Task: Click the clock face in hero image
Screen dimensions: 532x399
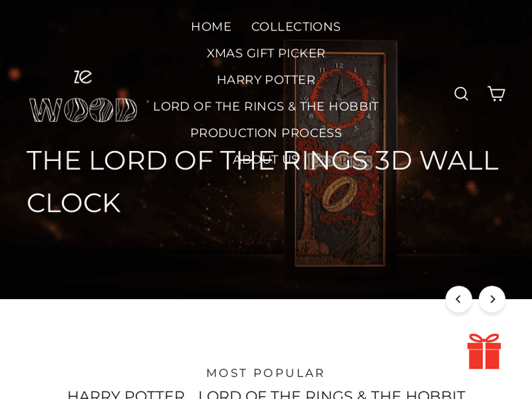Action: click(x=340, y=96)
